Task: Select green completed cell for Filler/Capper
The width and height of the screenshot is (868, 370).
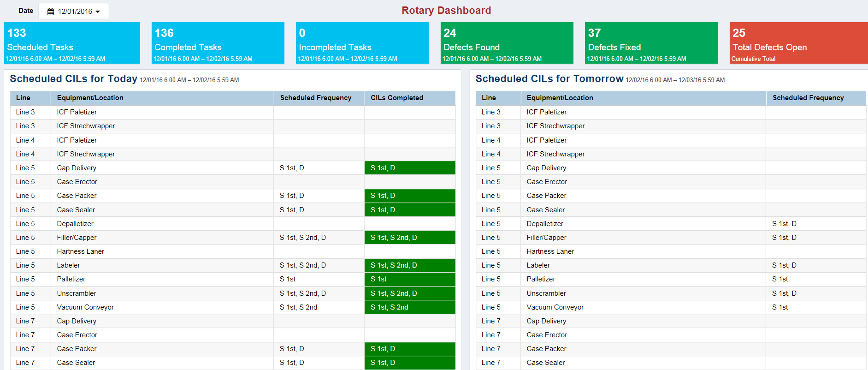Action: pyautogui.click(x=410, y=238)
